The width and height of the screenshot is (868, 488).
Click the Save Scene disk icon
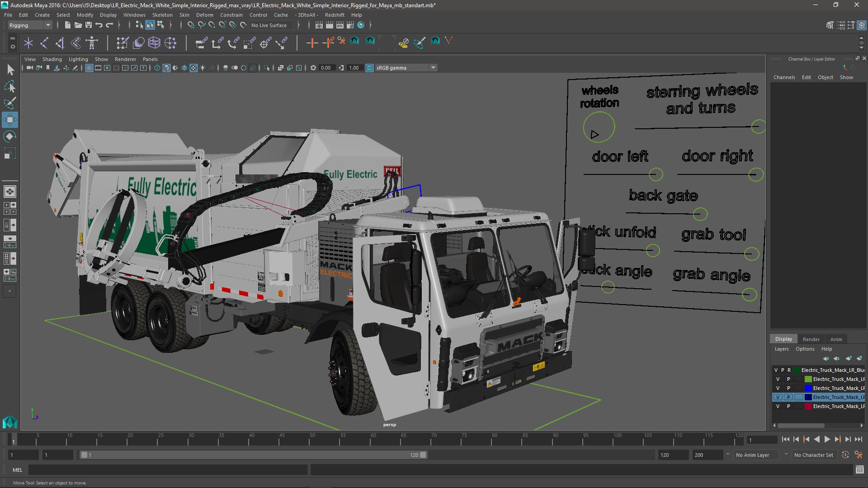tap(89, 25)
